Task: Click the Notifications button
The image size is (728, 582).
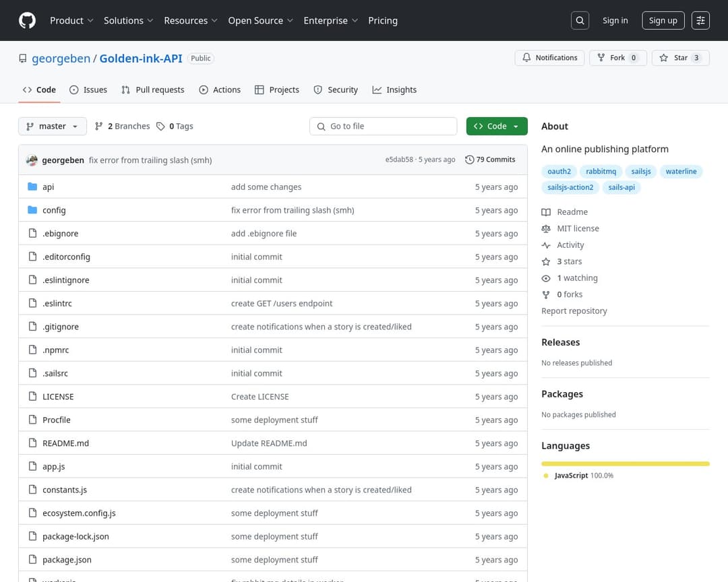Action: pos(550,57)
